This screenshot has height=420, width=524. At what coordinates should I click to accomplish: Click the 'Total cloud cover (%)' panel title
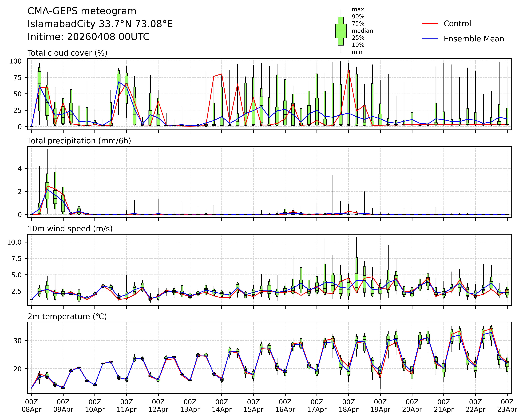[x=67, y=53]
